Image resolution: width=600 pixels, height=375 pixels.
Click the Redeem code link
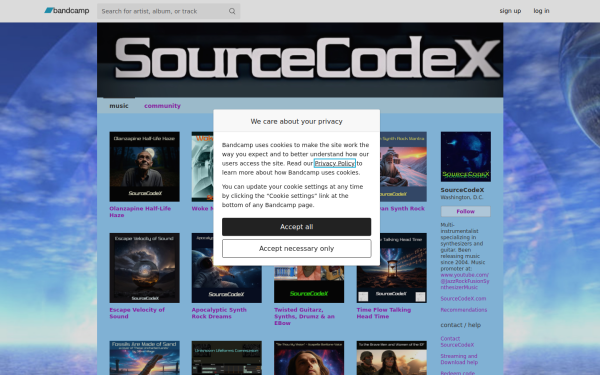pyautogui.click(x=457, y=373)
